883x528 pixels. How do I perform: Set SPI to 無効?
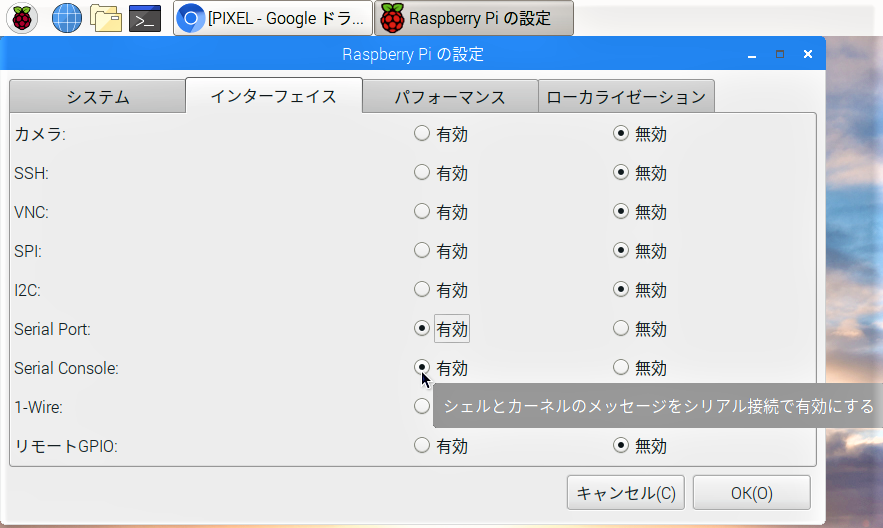point(621,250)
